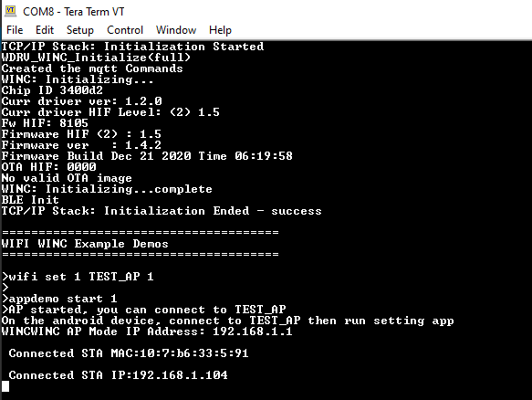Click the terminal cursor block at the bottom
Screen dimensions: 532x400
click(5, 386)
